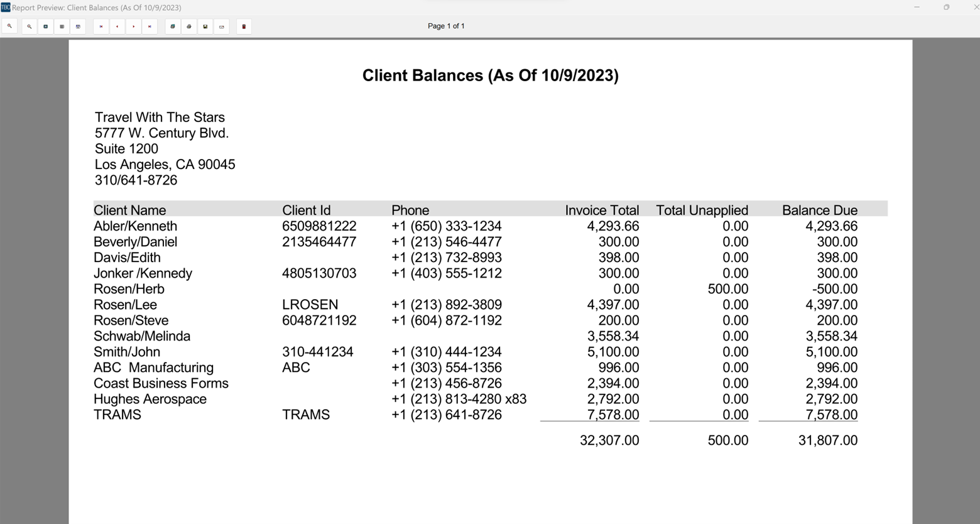
Task: Switch to page width view
Action: pyautogui.click(x=62, y=26)
